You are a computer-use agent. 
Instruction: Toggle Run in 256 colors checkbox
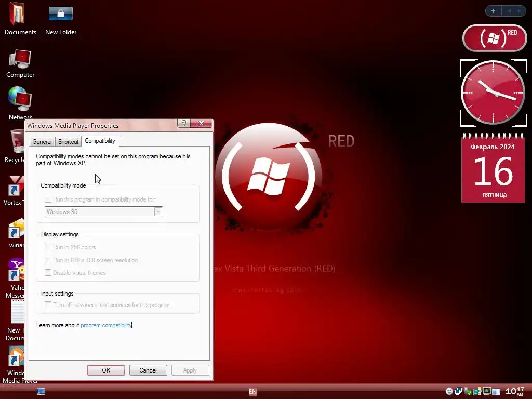[48, 247]
